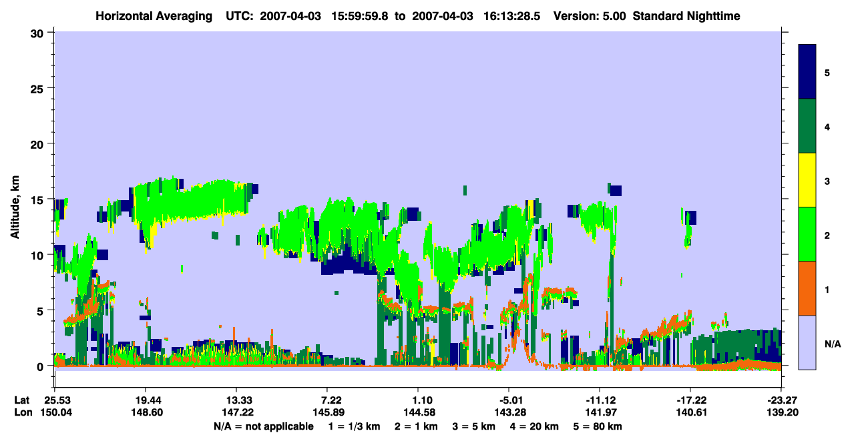
Task: Click the lavender N/A colorbar segment
Action: point(807,342)
